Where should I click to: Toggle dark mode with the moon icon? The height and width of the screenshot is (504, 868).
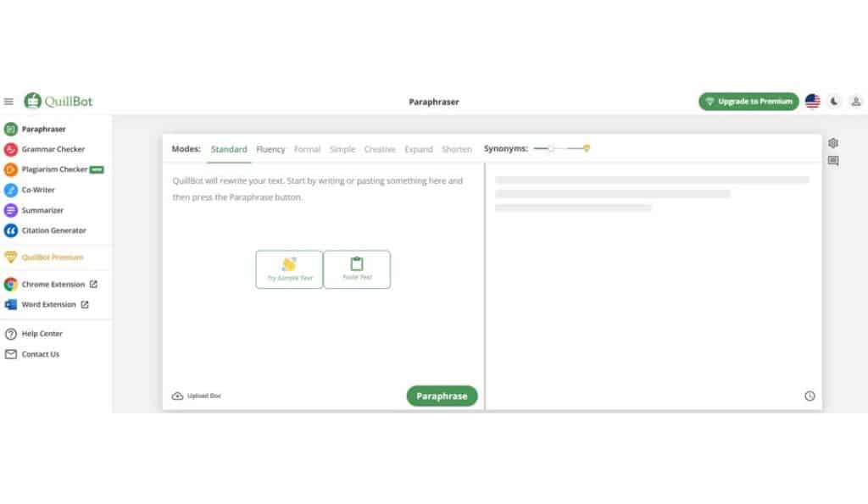coord(834,102)
